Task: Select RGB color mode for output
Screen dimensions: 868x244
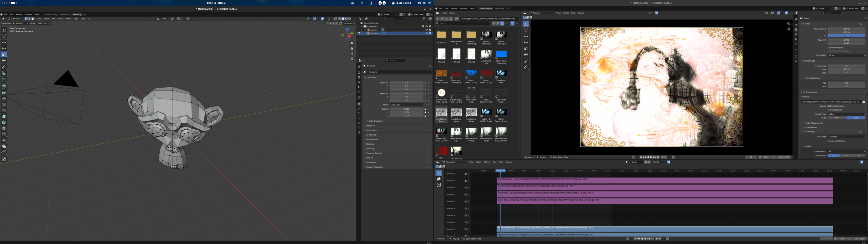Action: [x=856, y=118]
